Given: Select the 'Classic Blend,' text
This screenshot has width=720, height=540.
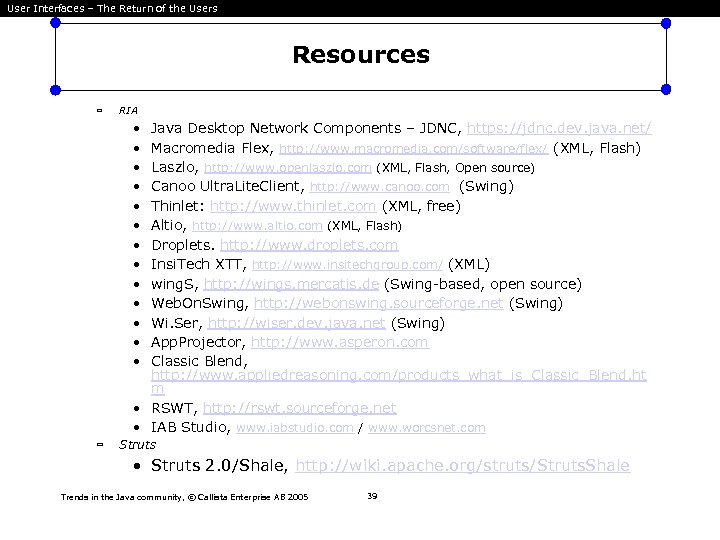Looking at the screenshot, I should pyautogui.click(x=199, y=361).
